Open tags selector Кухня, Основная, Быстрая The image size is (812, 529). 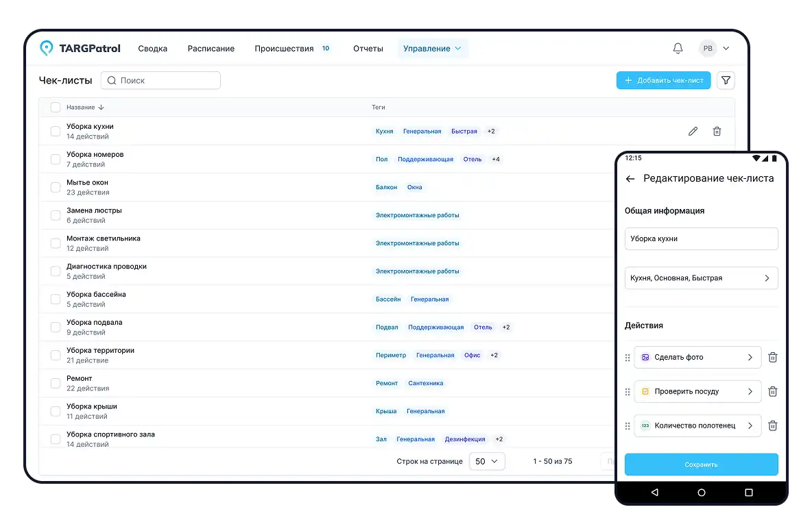[701, 278]
